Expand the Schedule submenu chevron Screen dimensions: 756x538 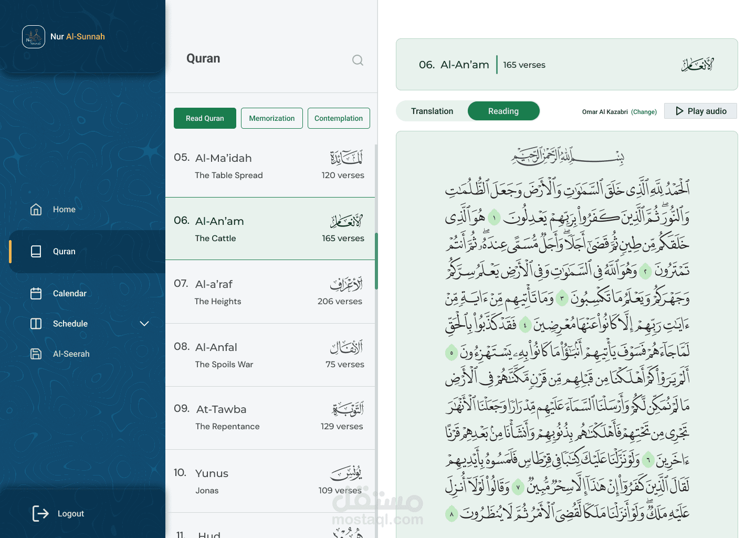point(144,324)
